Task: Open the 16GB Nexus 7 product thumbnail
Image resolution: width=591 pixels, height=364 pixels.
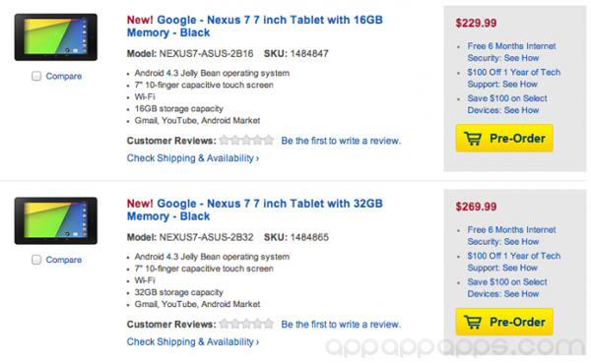Action: point(56,36)
